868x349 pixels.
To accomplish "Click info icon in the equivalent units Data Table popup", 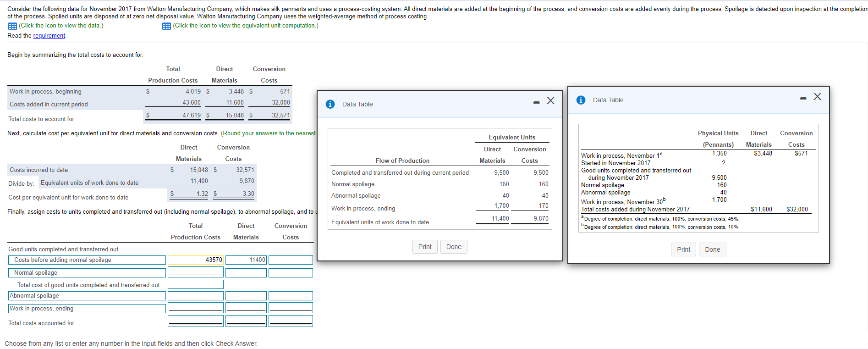I will click(x=330, y=104).
